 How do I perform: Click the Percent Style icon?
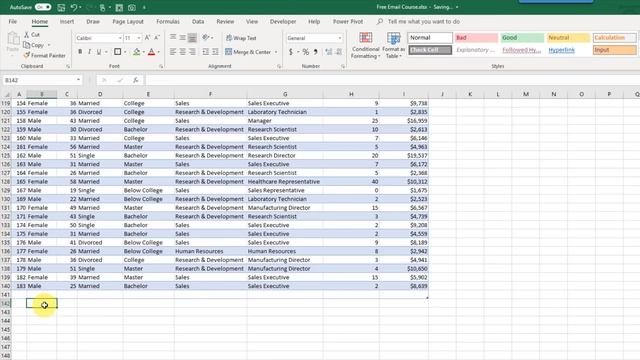click(x=305, y=52)
